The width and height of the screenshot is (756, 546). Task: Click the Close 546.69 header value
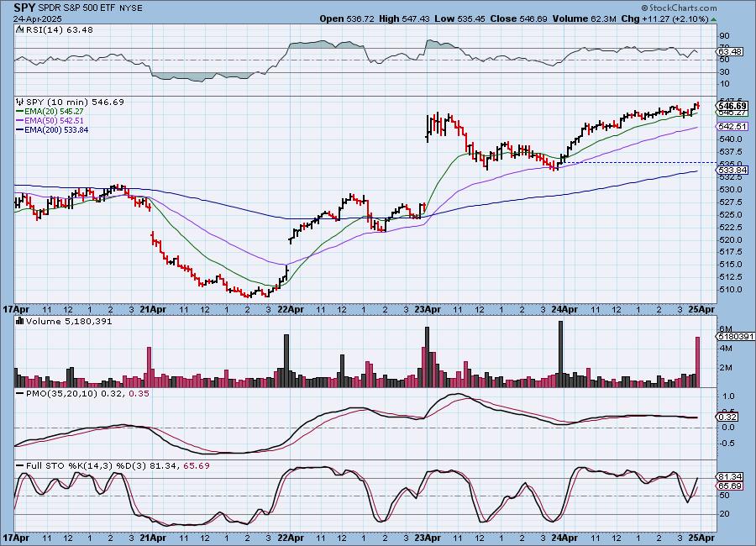click(518, 18)
